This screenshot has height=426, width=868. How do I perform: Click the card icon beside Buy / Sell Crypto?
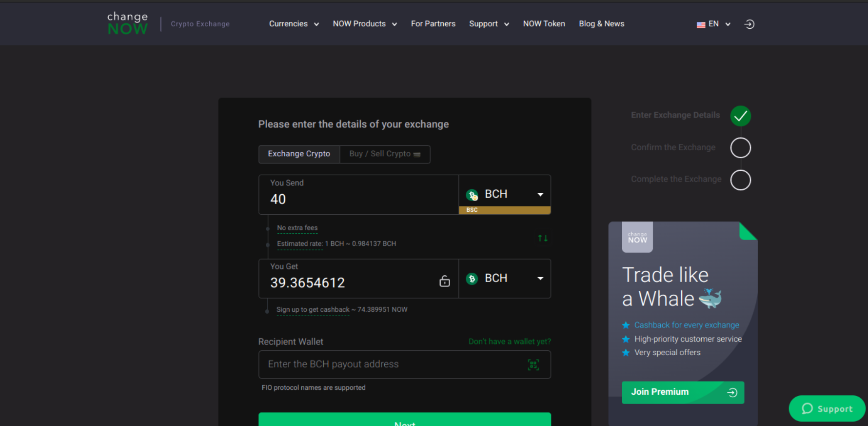417,154
